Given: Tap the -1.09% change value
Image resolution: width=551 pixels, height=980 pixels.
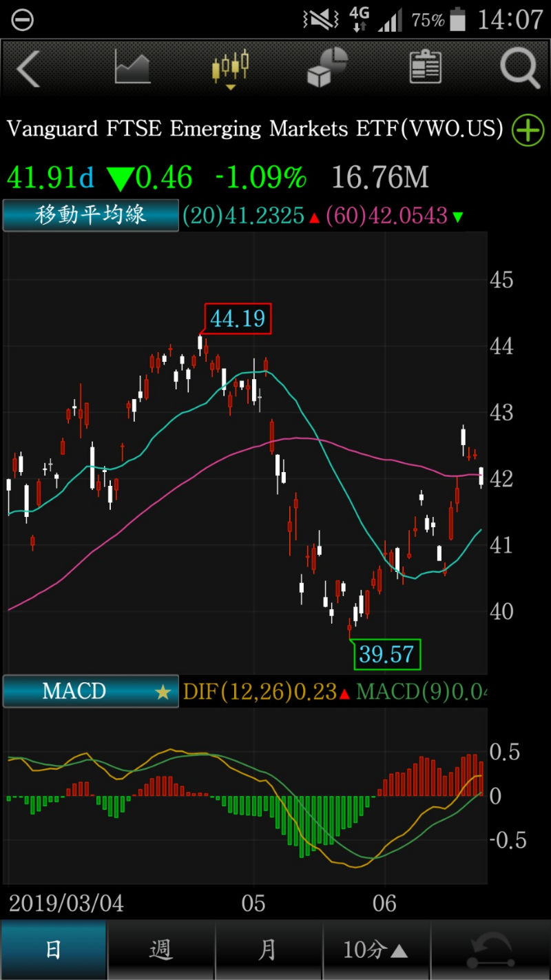Looking at the screenshot, I should (x=260, y=178).
